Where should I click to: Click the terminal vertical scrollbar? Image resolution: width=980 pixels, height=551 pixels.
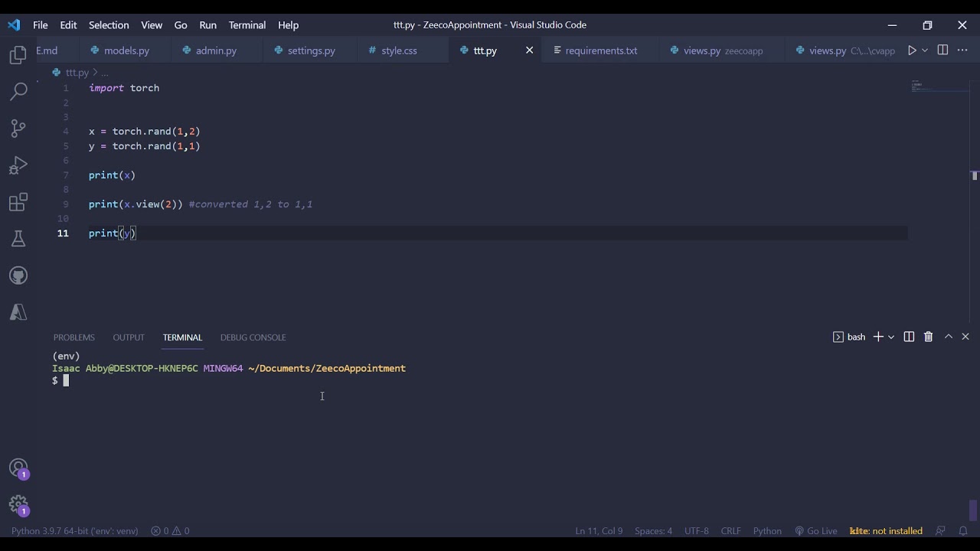pyautogui.click(x=974, y=510)
